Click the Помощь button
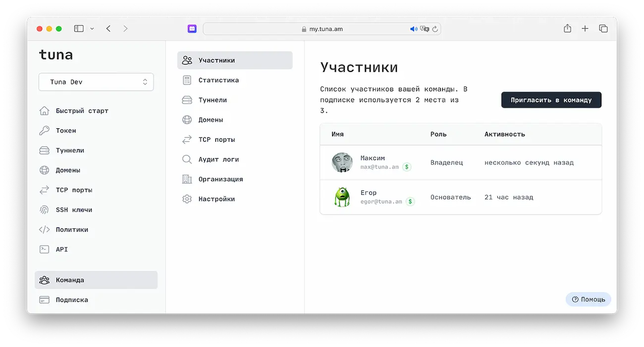The width and height of the screenshot is (644, 347). [588, 299]
